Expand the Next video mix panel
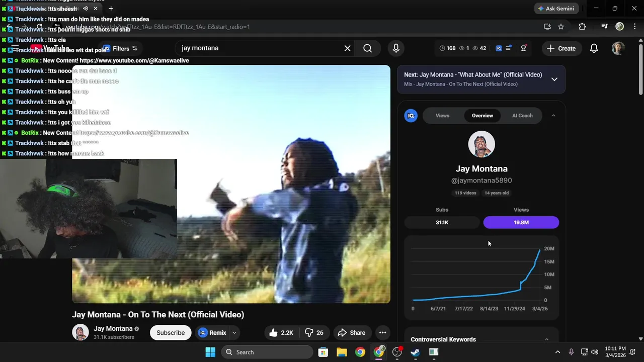Viewport: 644px width, 362px height. pyautogui.click(x=554, y=79)
